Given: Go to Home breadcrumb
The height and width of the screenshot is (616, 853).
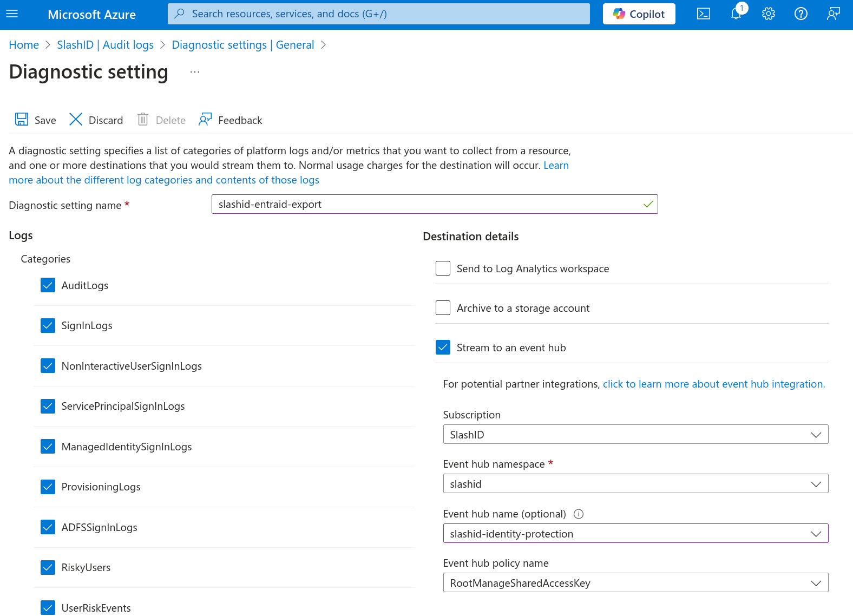Looking at the screenshot, I should click(x=24, y=45).
